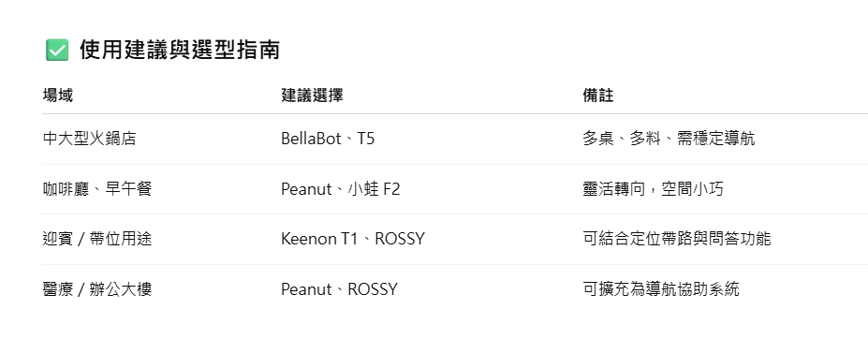Click the Peanut、ROSSY cell
Viewport: 868px width, 339px height.
[339, 289]
